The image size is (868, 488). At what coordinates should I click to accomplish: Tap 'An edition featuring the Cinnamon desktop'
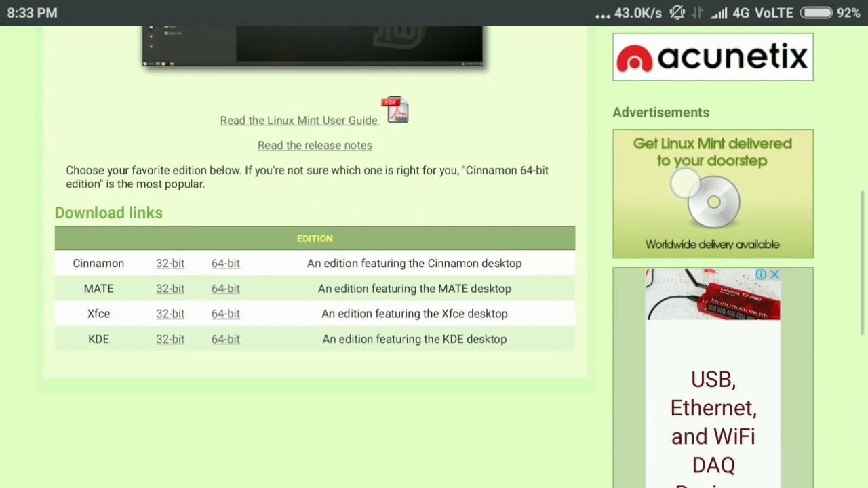(414, 263)
